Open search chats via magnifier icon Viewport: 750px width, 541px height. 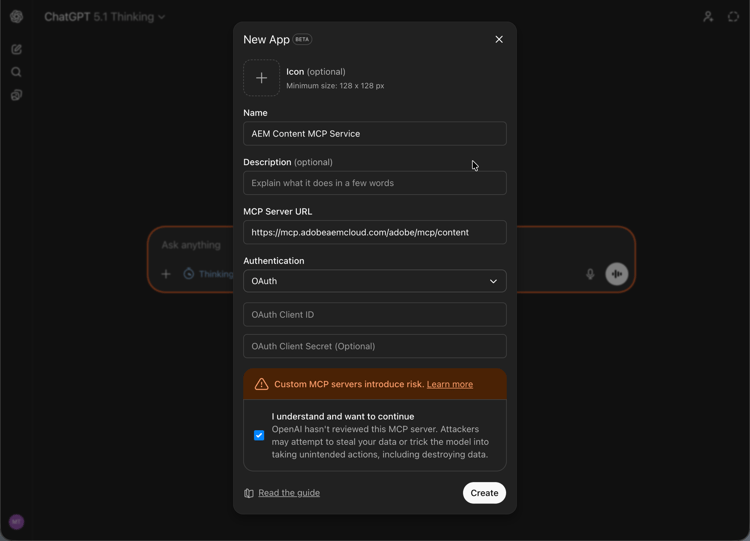click(x=16, y=72)
